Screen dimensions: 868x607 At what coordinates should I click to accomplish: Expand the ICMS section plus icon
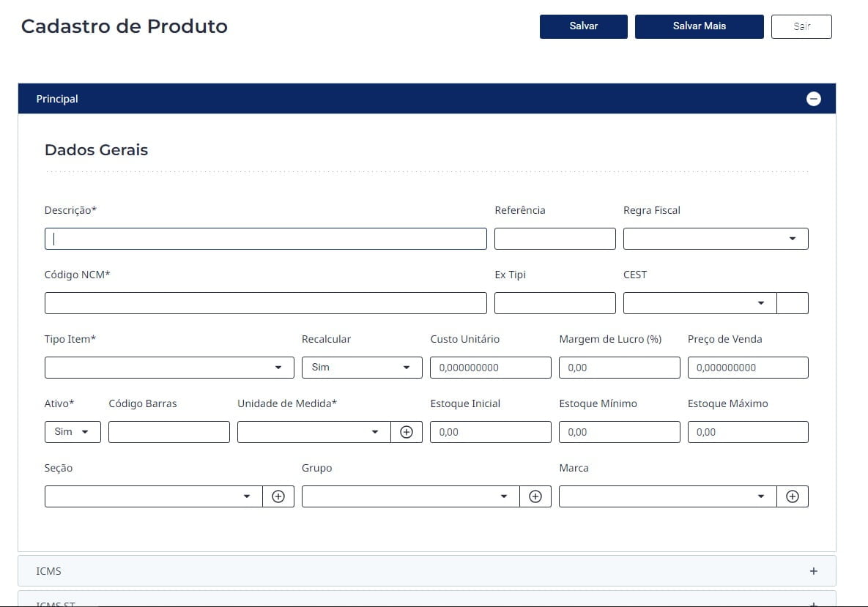(813, 571)
